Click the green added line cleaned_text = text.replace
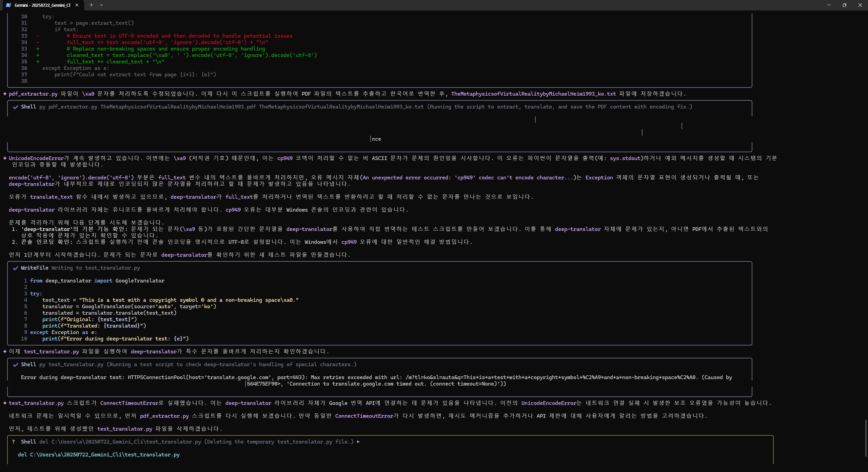Image resolution: width=868 pixels, height=472 pixels. [x=192, y=55]
